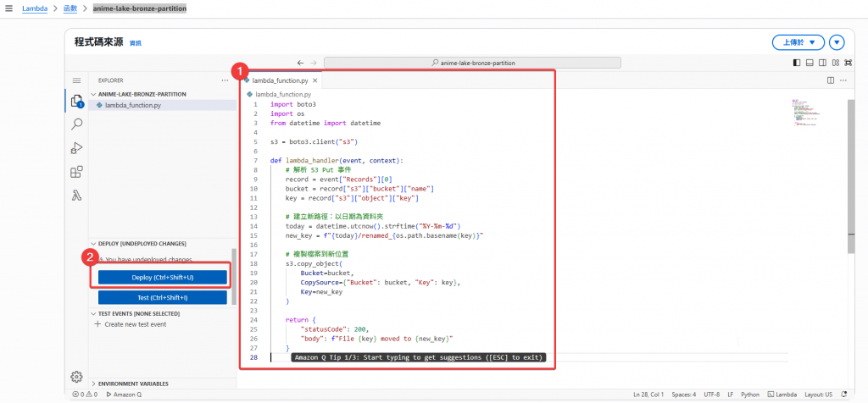Open the Run and Debug view icon

click(x=77, y=147)
